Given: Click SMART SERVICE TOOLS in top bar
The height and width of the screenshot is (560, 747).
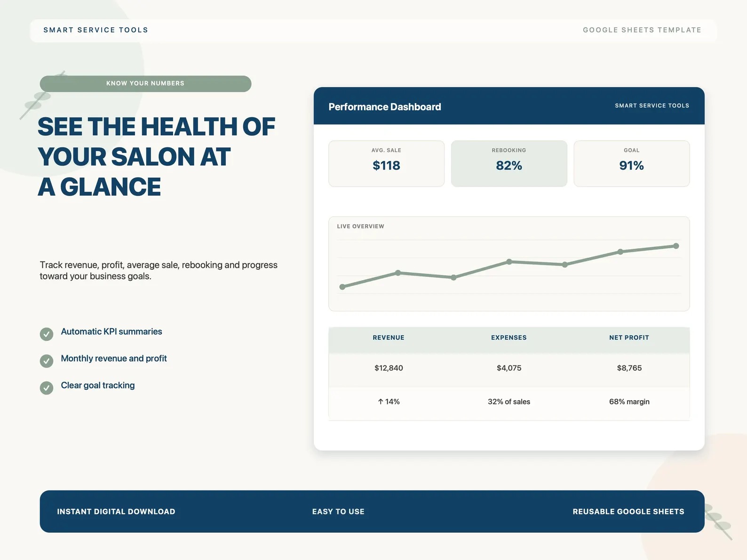Looking at the screenshot, I should pyautogui.click(x=96, y=30).
